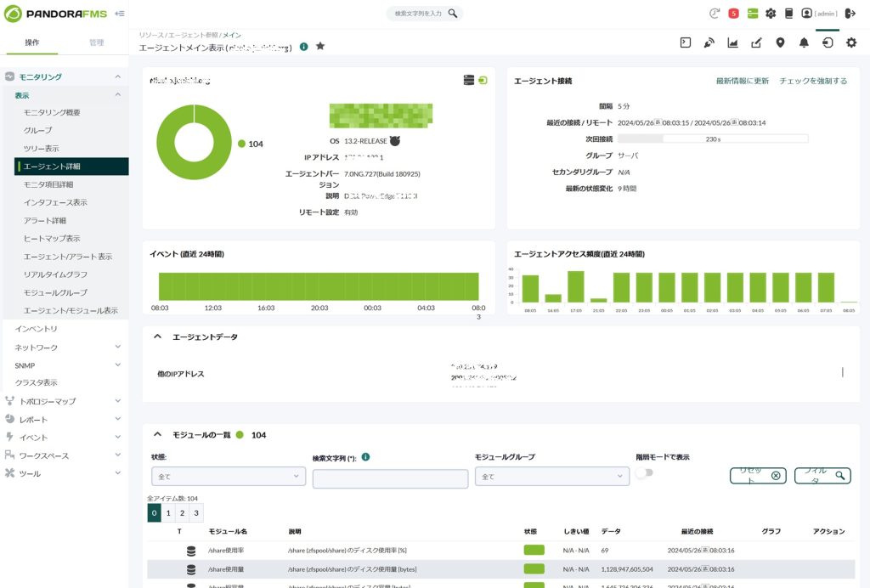Click green status swatch for /share使用率

pyautogui.click(x=534, y=551)
